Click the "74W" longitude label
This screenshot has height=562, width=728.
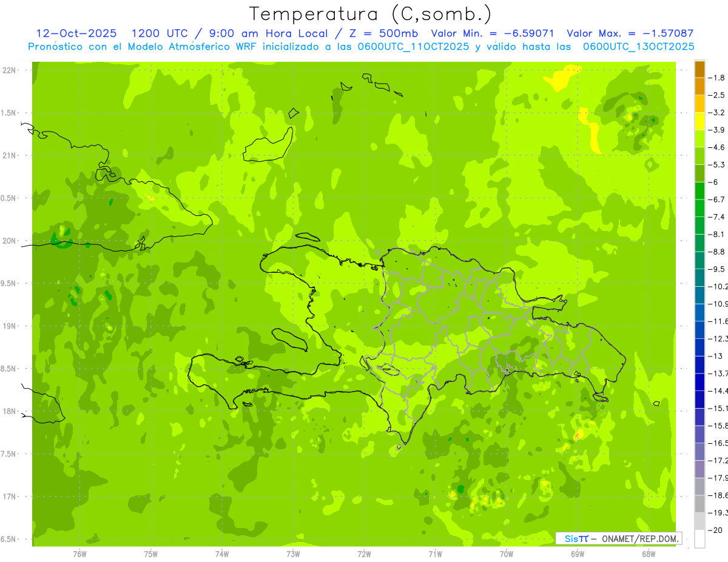point(222,554)
